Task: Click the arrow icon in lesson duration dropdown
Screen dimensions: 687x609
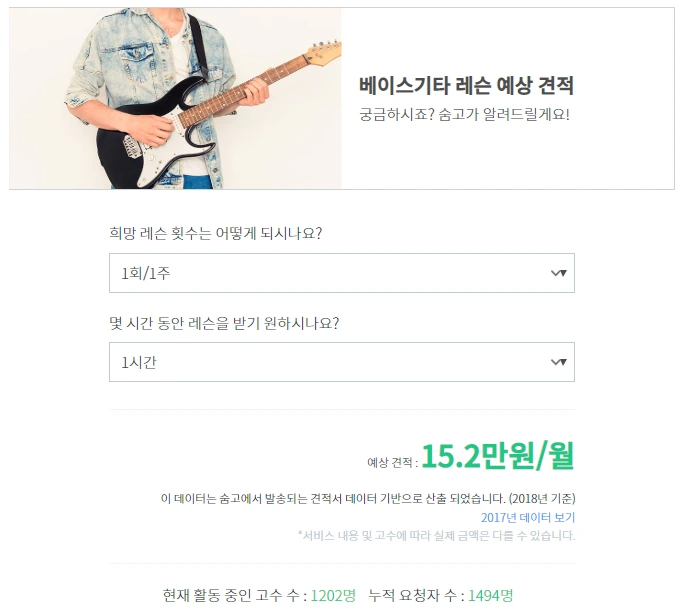Action: (x=559, y=362)
